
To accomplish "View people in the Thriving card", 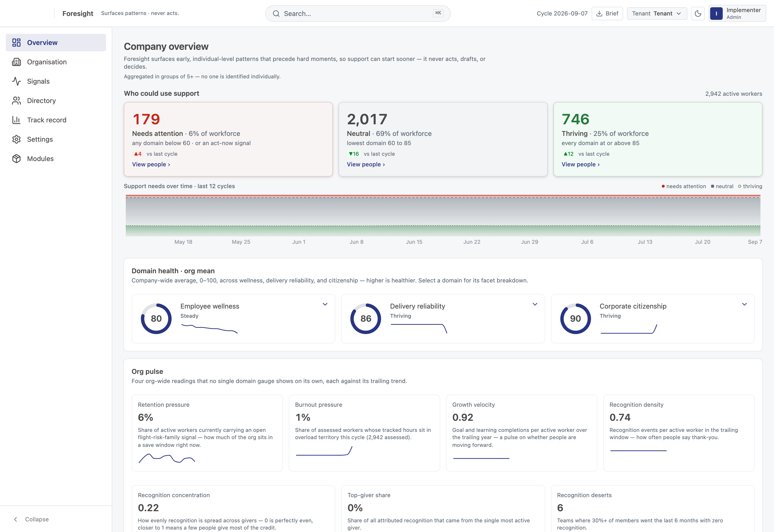I will click(x=580, y=164).
